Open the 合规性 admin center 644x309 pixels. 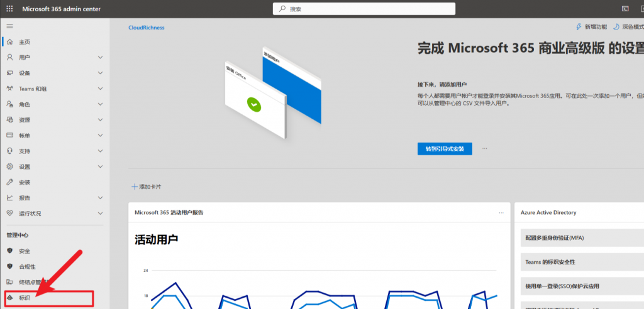coord(27,267)
